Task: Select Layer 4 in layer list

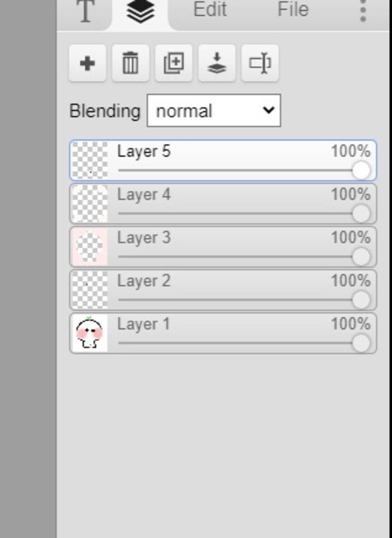Action: [223, 204]
